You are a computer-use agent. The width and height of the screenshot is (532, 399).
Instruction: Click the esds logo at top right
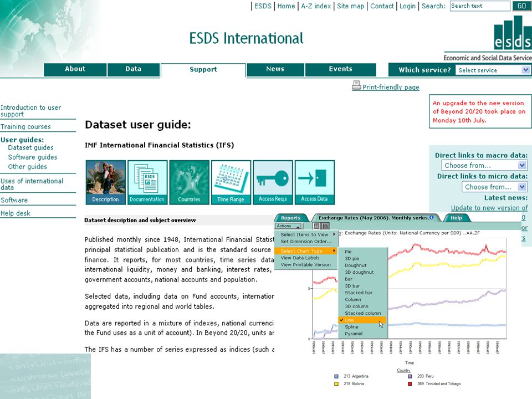[512, 33]
